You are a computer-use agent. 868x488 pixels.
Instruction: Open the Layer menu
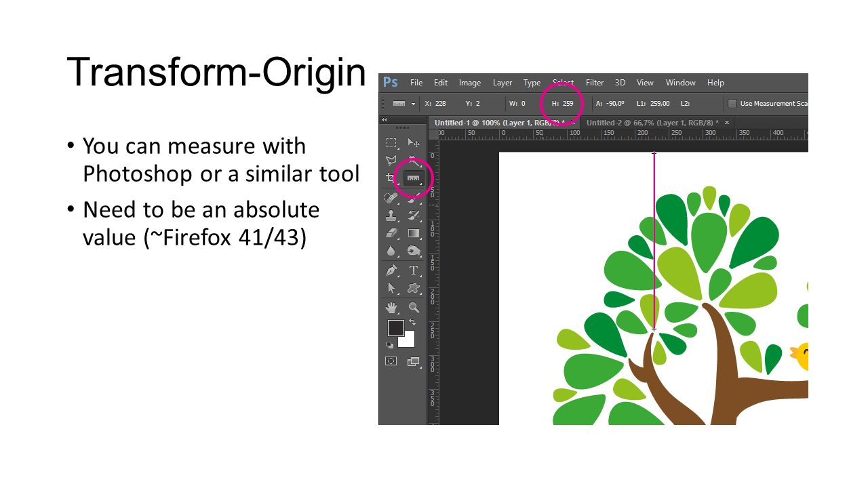pos(502,83)
